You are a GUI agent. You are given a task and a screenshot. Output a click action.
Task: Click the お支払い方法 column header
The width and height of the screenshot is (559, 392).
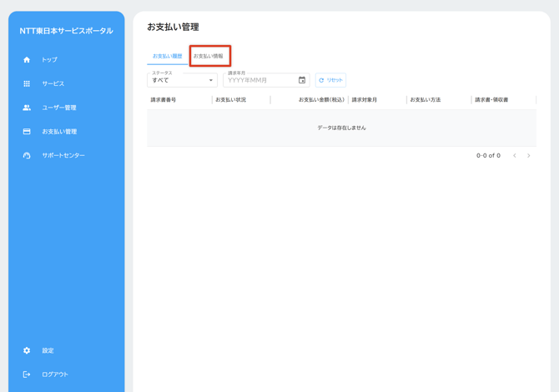click(426, 100)
